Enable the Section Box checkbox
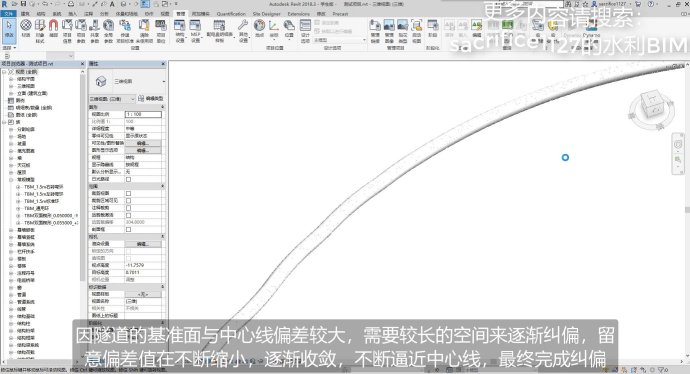The image size is (690, 374). pos(128,229)
